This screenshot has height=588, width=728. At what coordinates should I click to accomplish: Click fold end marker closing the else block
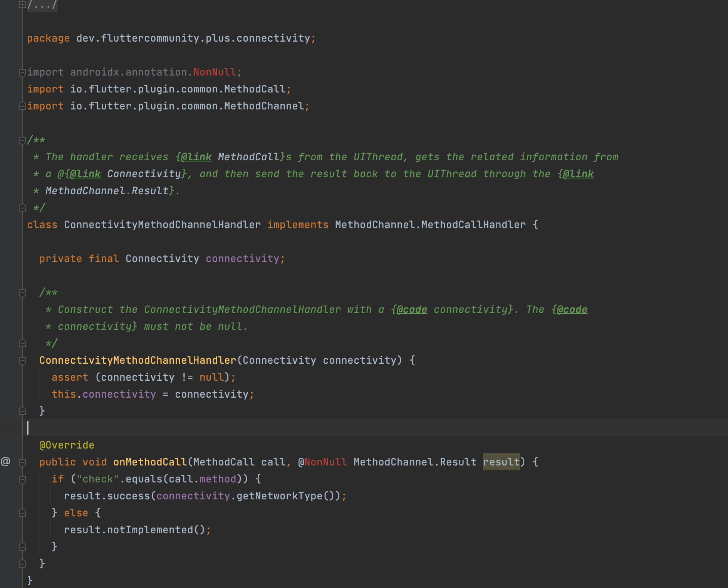(x=22, y=547)
